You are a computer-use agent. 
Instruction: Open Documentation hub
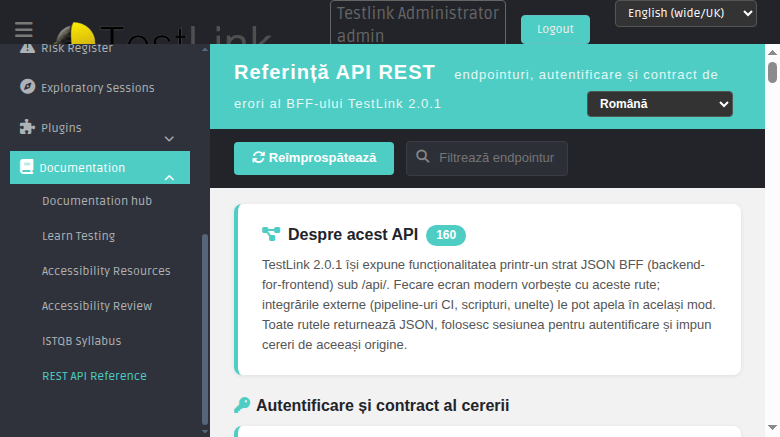pyautogui.click(x=97, y=201)
